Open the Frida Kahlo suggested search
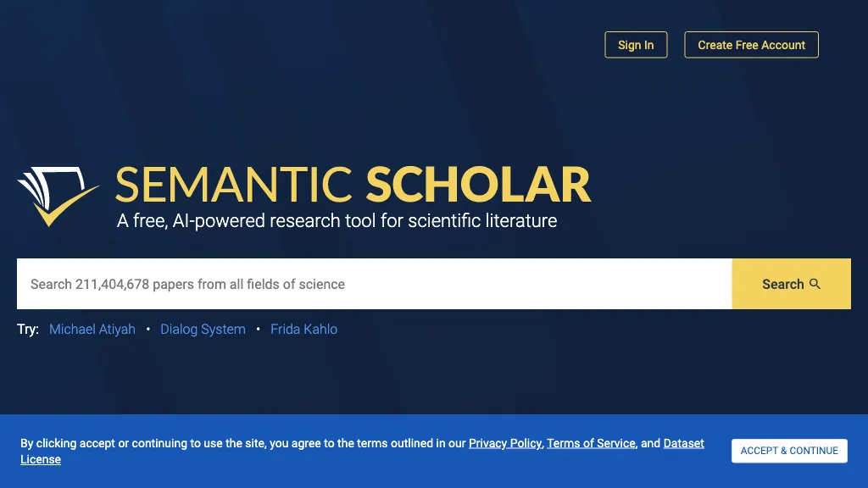The image size is (868, 488). tap(303, 330)
